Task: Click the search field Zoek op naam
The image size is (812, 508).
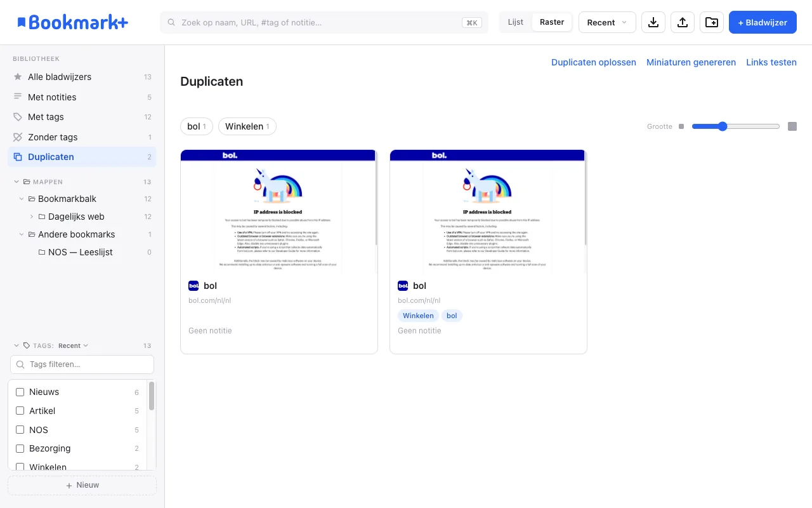Action: 324,22
